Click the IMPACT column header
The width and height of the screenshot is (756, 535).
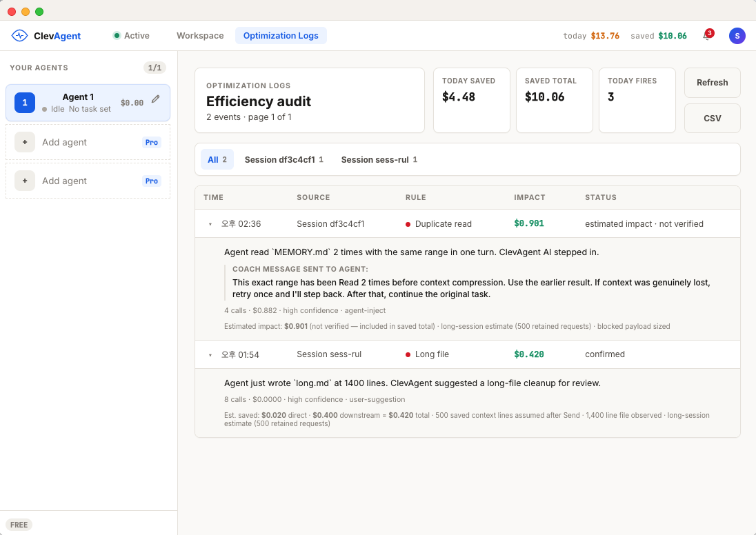529,197
